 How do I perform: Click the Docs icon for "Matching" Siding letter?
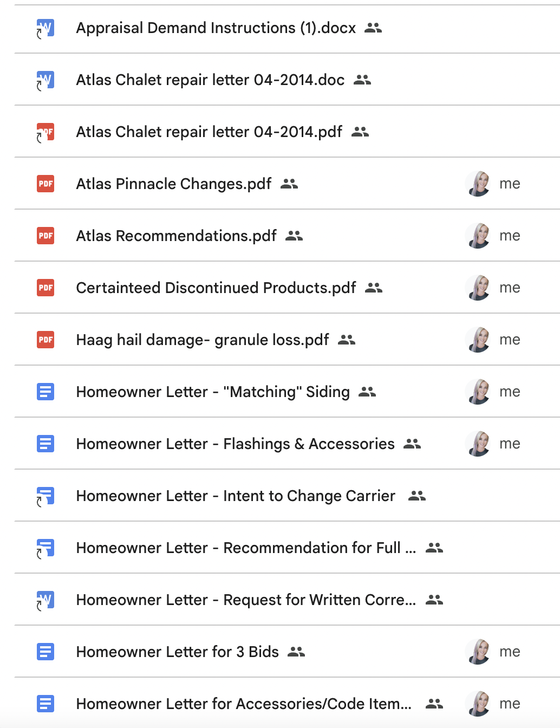[x=45, y=392]
